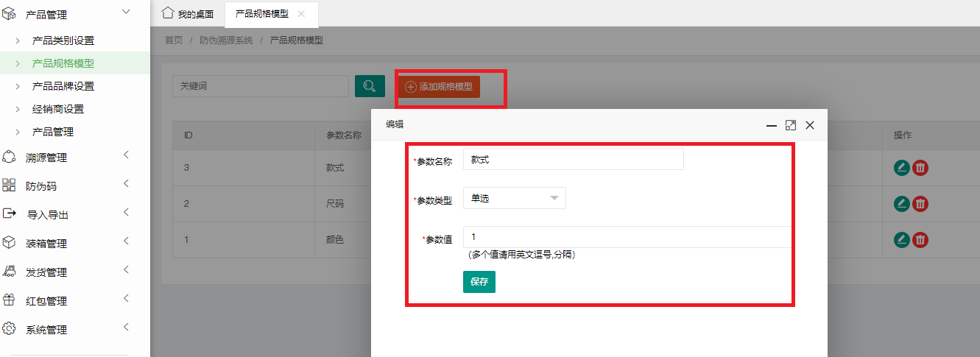Click the 参数名称 input field
Screen dimensions: 980x357
573,159
